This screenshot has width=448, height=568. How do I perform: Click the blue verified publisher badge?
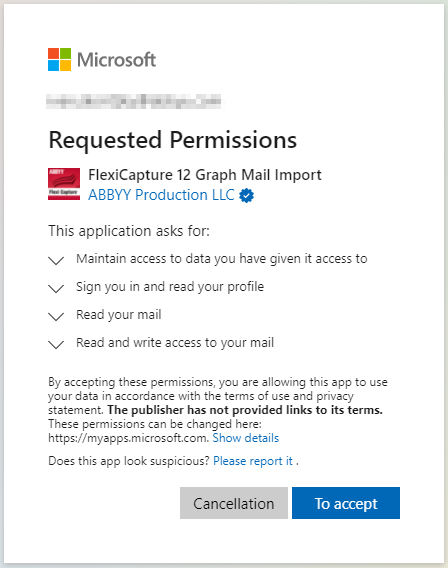[x=247, y=196]
